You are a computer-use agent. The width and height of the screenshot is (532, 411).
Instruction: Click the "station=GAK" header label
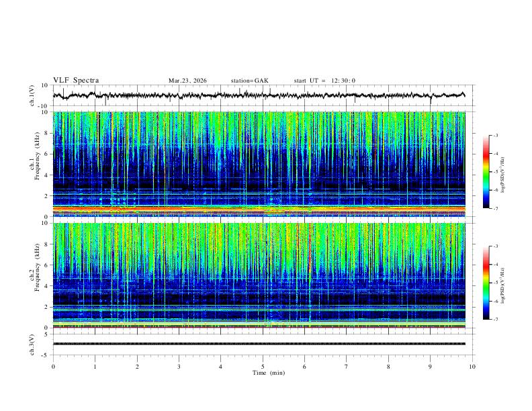[250, 81]
